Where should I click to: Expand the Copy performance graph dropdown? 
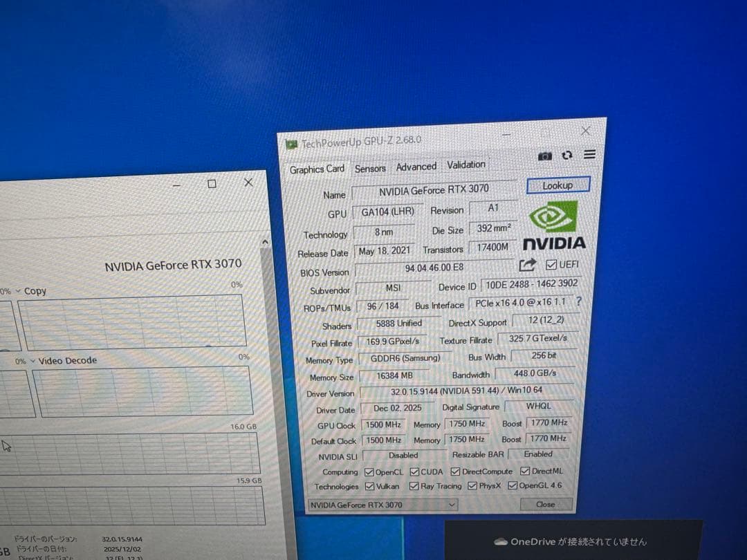click(x=19, y=290)
